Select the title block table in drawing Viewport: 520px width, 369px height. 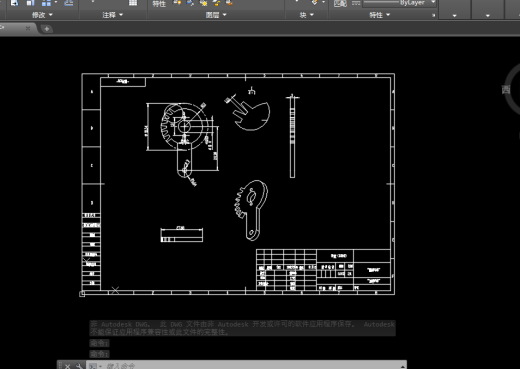(323, 270)
